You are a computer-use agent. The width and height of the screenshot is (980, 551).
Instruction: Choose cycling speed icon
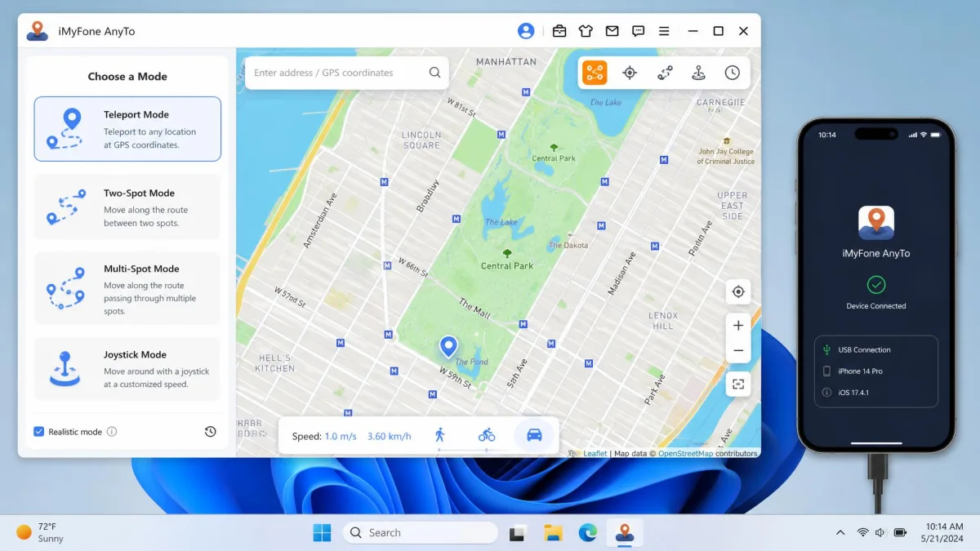point(487,435)
